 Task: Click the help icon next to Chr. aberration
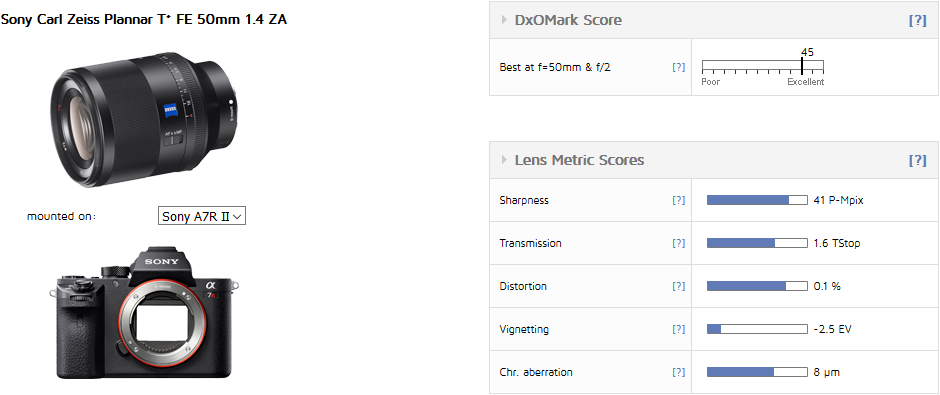(678, 372)
